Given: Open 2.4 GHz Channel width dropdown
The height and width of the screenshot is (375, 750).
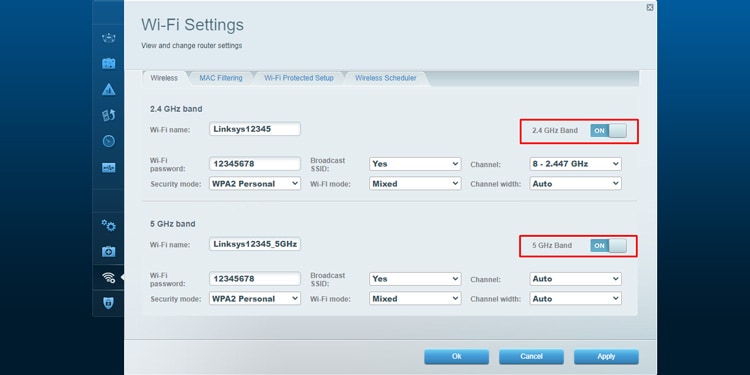Looking at the screenshot, I should (575, 184).
